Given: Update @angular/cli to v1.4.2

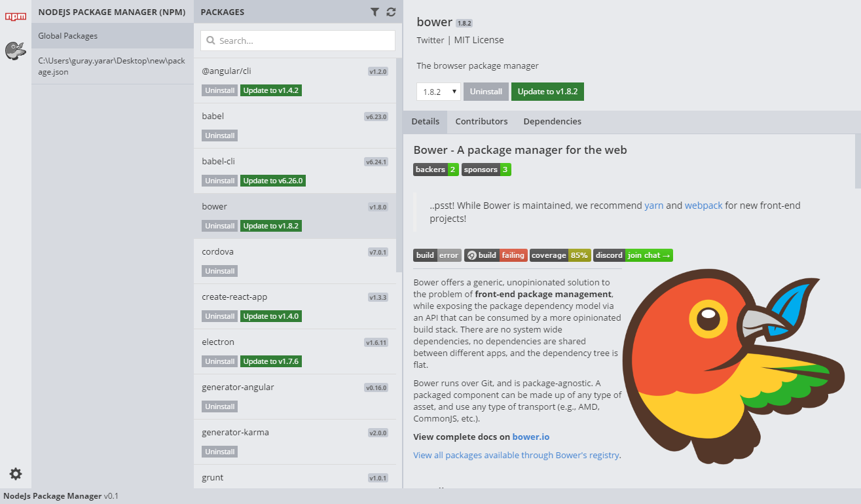Looking at the screenshot, I should coord(271,90).
